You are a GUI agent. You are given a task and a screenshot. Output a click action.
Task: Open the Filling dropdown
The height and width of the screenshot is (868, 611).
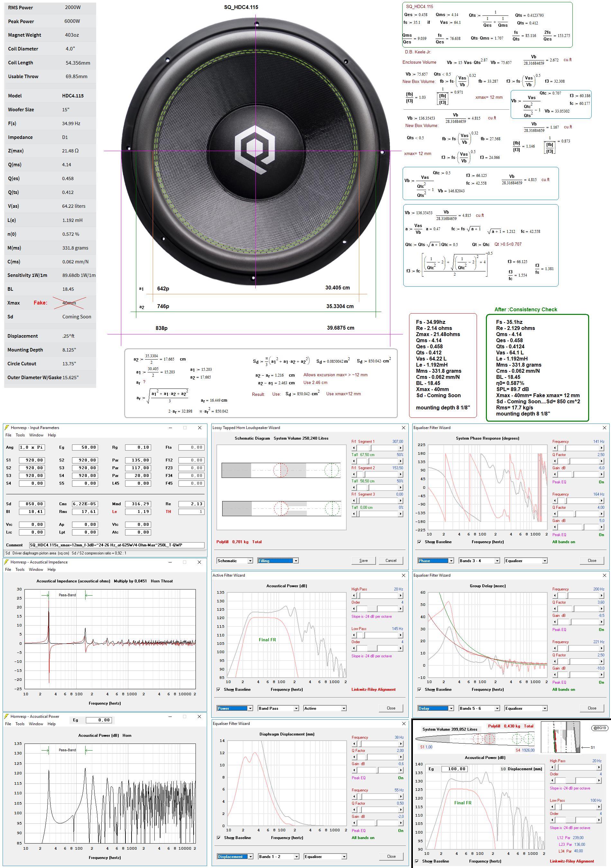pos(278,561)
